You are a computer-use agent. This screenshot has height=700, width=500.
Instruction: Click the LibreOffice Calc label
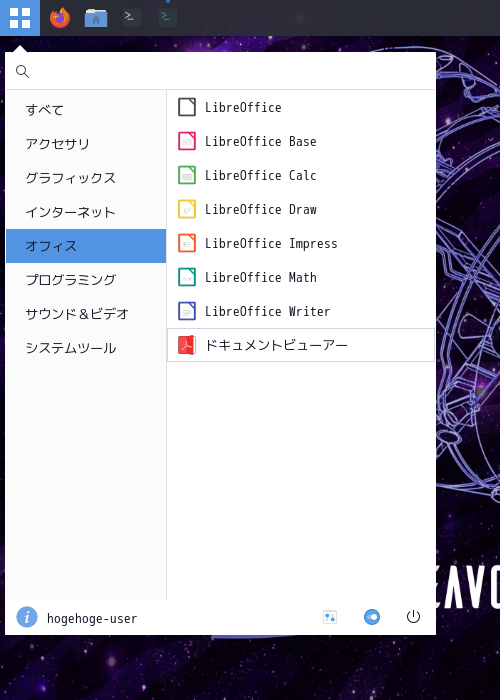pyautogui.click(x=261, y=175)
